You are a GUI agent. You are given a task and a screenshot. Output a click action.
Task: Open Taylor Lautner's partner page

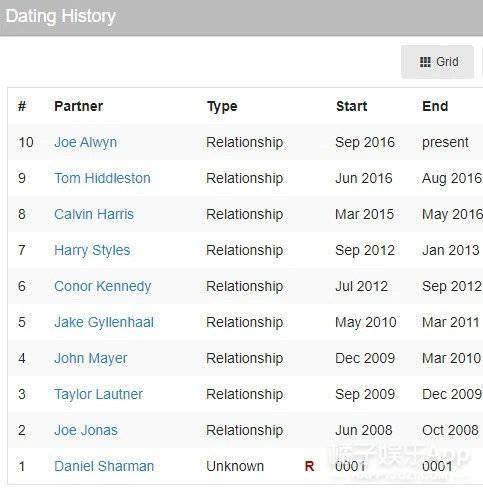click(x=99, y=394)
